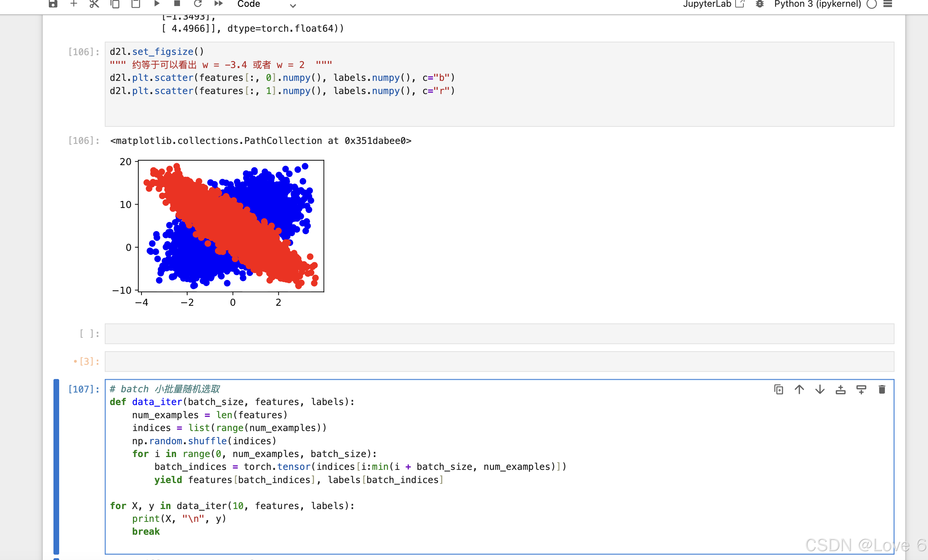Run the selected cell with play icon

coord(157,4)
